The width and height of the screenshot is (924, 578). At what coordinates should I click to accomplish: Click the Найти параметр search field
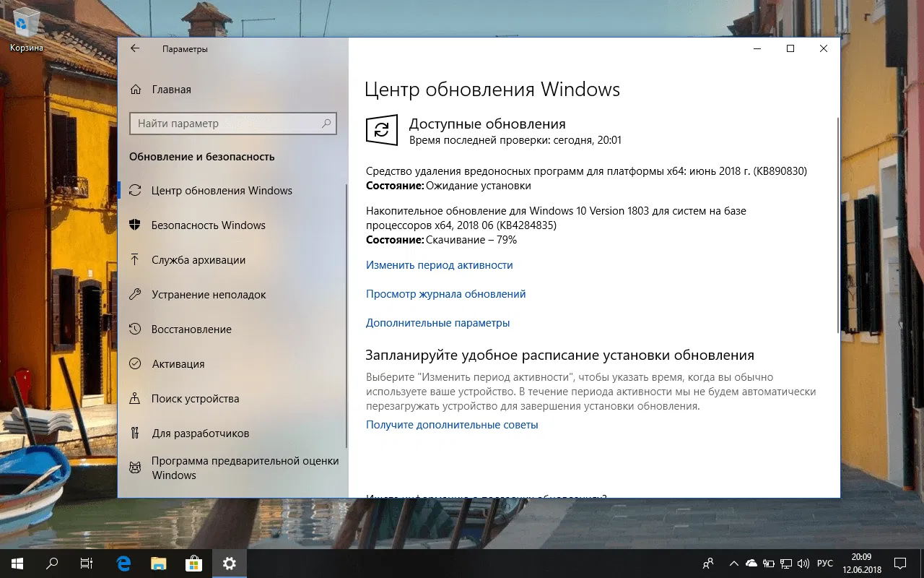pos(232,123)
